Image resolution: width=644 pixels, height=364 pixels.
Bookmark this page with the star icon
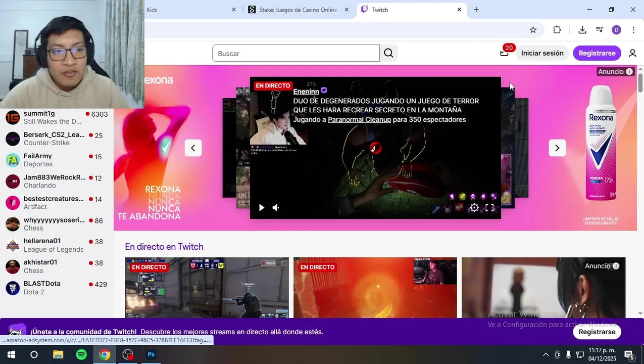[x=533, y=30]
